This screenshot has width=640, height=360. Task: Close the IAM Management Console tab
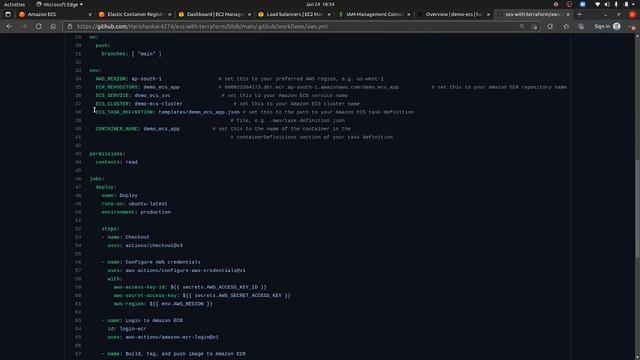(x=409, y=14)
